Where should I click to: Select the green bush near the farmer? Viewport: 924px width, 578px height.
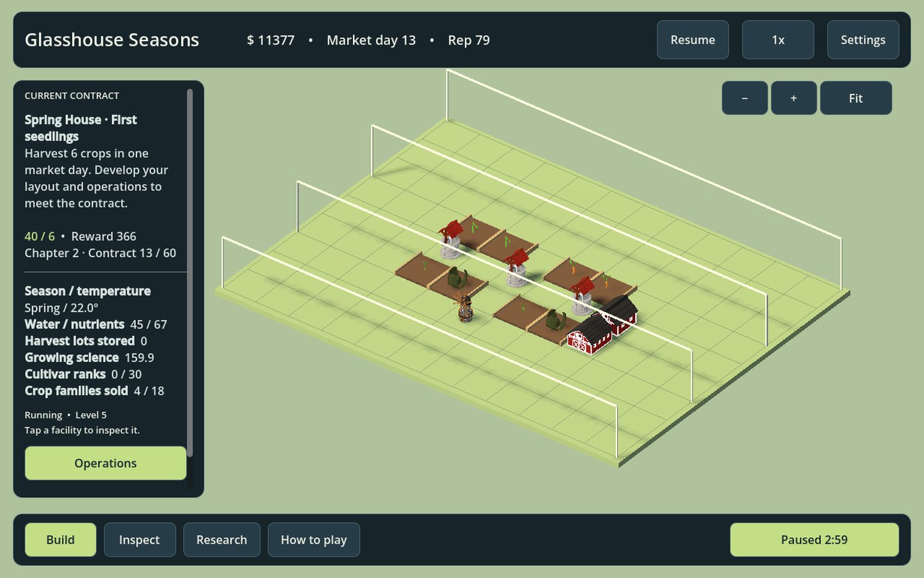pyautogui.click(x=457, y=278)
